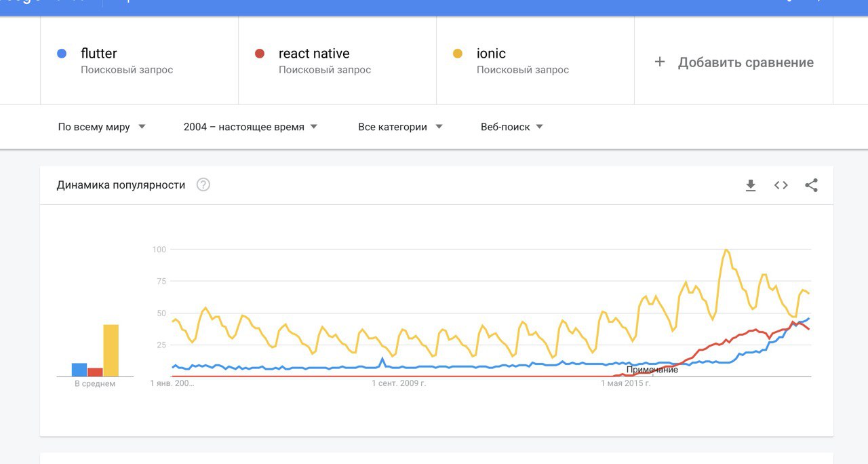Click the red react native average bar
The height and width of the screenshot is (464, 868).
click(x=95, y=372)
